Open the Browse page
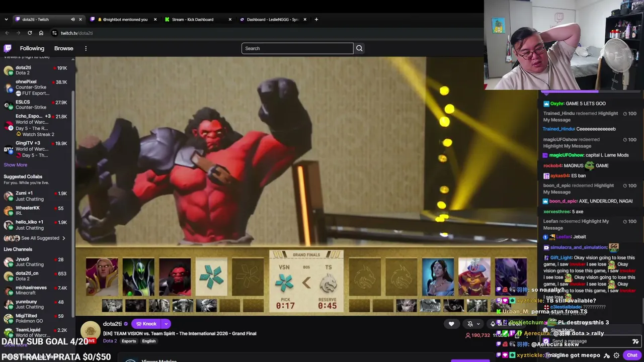Image resolution: width=644 pixels, height=362 pixels. coord(64,48)
